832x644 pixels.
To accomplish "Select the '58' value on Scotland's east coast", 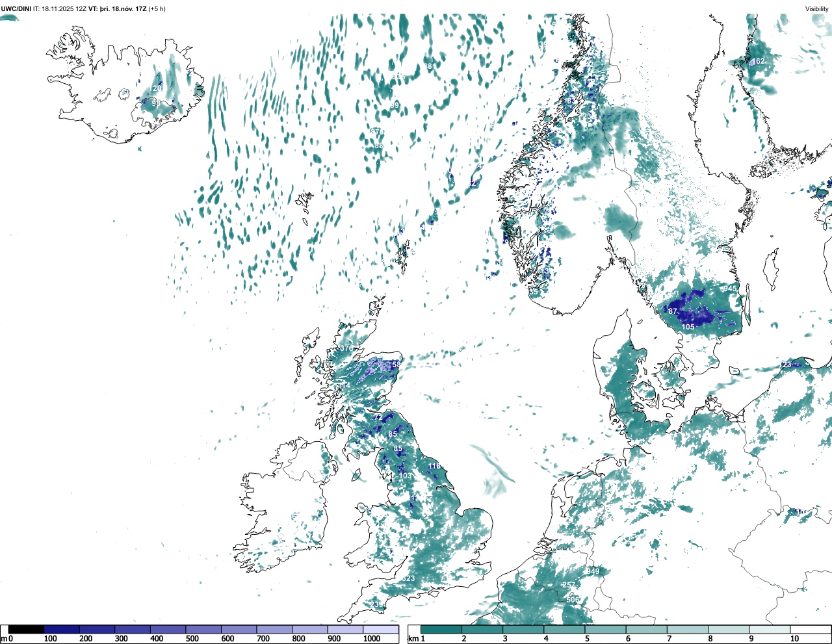I will [x=396, y=365].
